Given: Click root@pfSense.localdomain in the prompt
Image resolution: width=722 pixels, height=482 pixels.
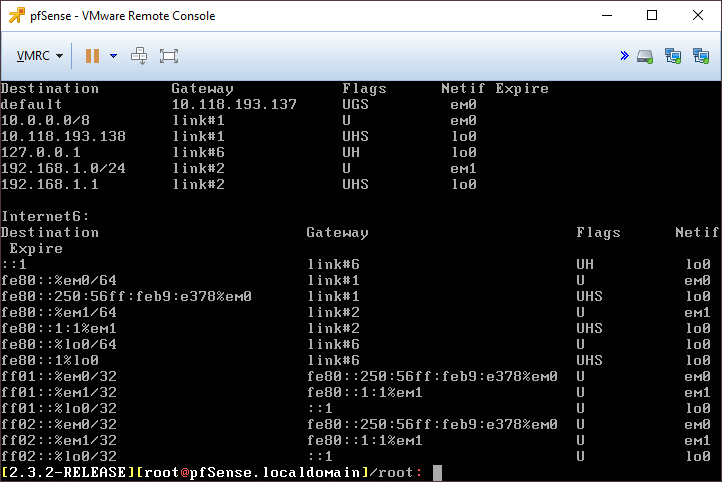Looking at the screenshot, I should [x=252, y=472].
